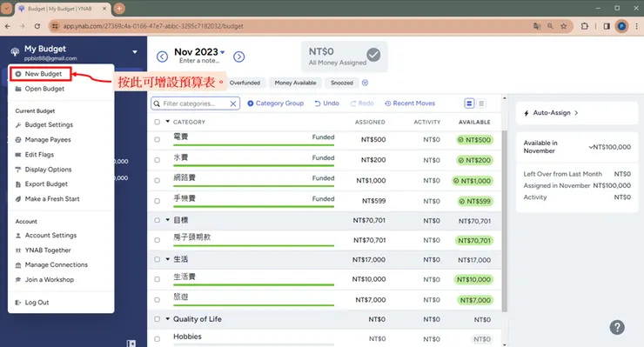Click the Snoozed filter chip
Image resolution: width=644 pixels, height=347 pixels.
(x=342, y=83)
